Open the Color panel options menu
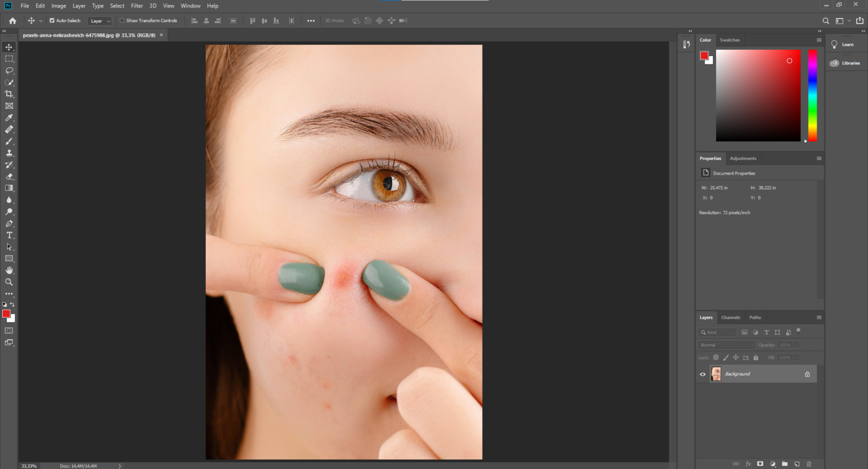The height and width of the screenshot is (469, 868). tap(819, 40)
